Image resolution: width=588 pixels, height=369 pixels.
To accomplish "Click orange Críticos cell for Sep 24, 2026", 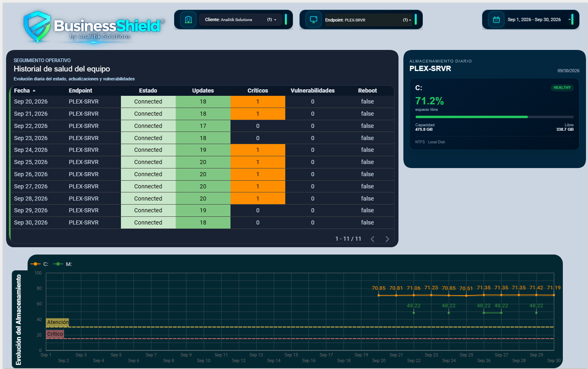I will pos(258,150).
